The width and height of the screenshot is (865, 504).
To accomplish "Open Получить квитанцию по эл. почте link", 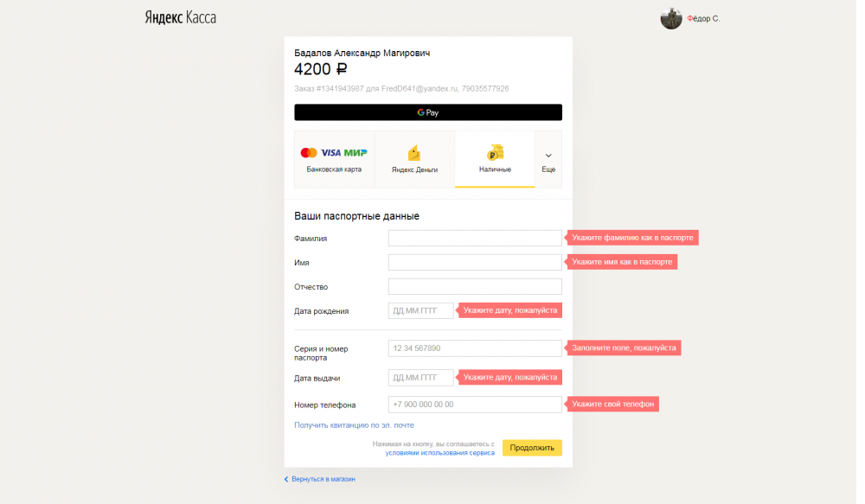I will tap(355, 424).
